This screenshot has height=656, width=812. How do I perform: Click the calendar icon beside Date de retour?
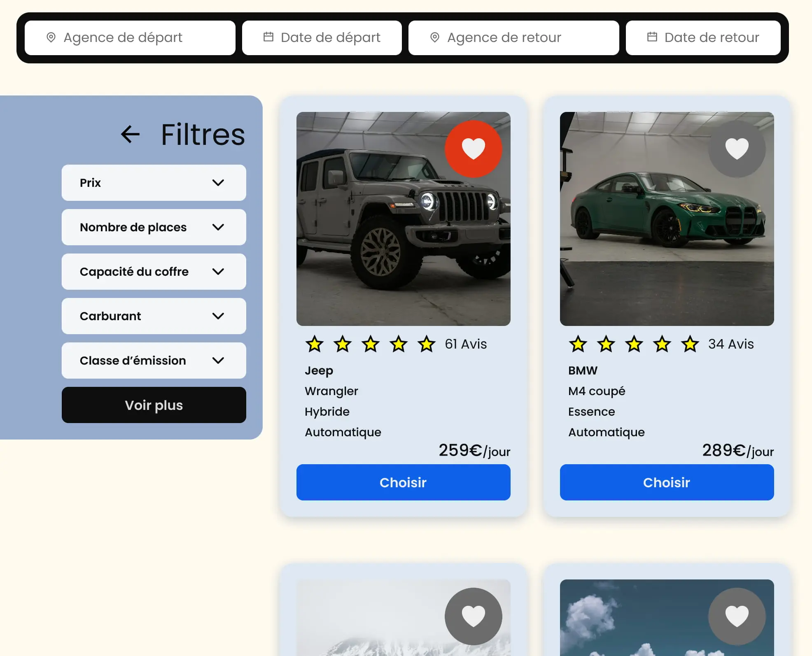point(651,37)
